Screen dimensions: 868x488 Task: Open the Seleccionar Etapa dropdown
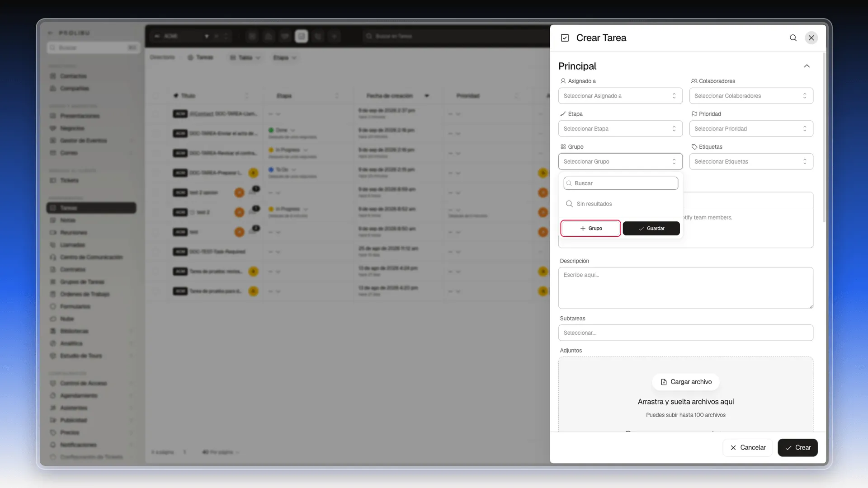pos(620,129)
